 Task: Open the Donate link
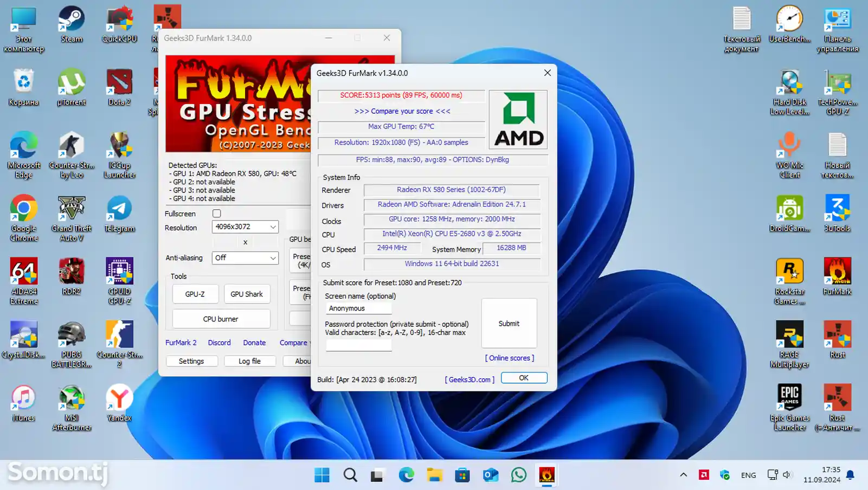point(254,343)
